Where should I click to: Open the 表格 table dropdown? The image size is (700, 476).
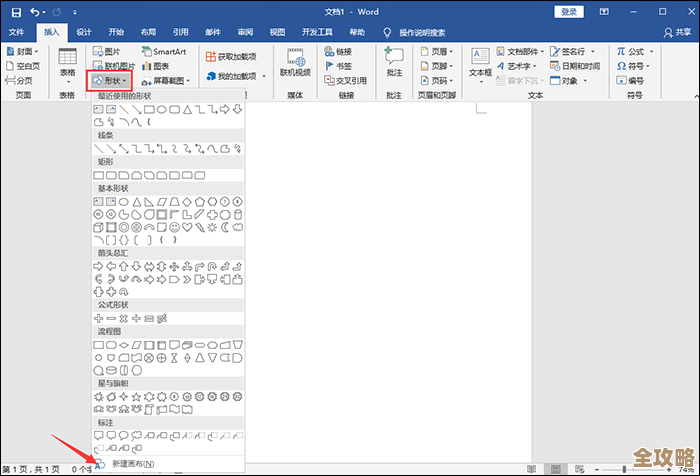67,65
